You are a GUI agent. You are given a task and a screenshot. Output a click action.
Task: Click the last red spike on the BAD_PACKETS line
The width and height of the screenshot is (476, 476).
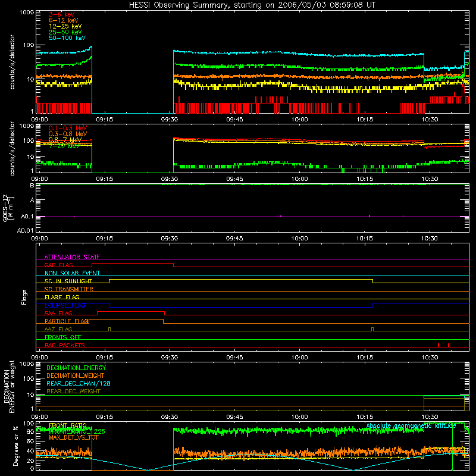coord(449,345)
